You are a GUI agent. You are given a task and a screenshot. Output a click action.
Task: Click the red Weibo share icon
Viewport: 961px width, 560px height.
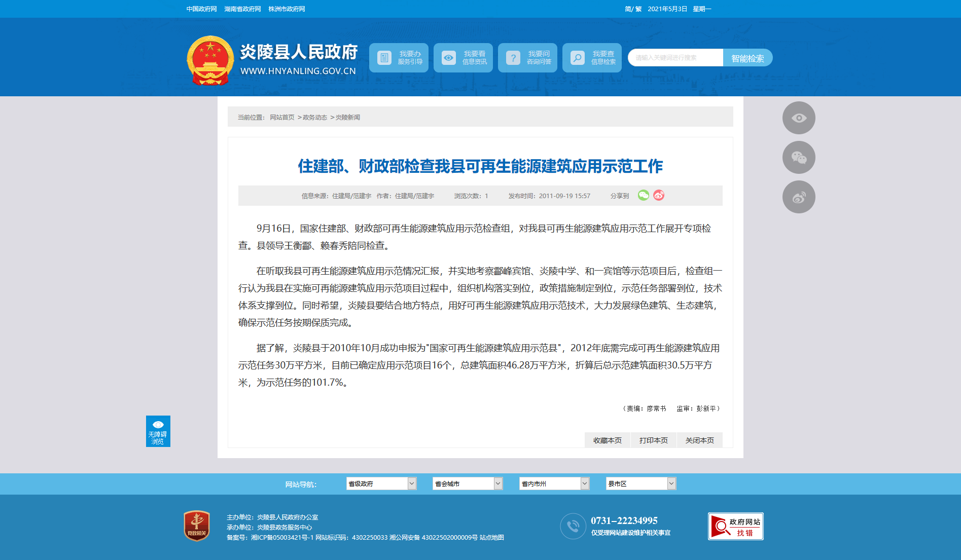(659, 195)
